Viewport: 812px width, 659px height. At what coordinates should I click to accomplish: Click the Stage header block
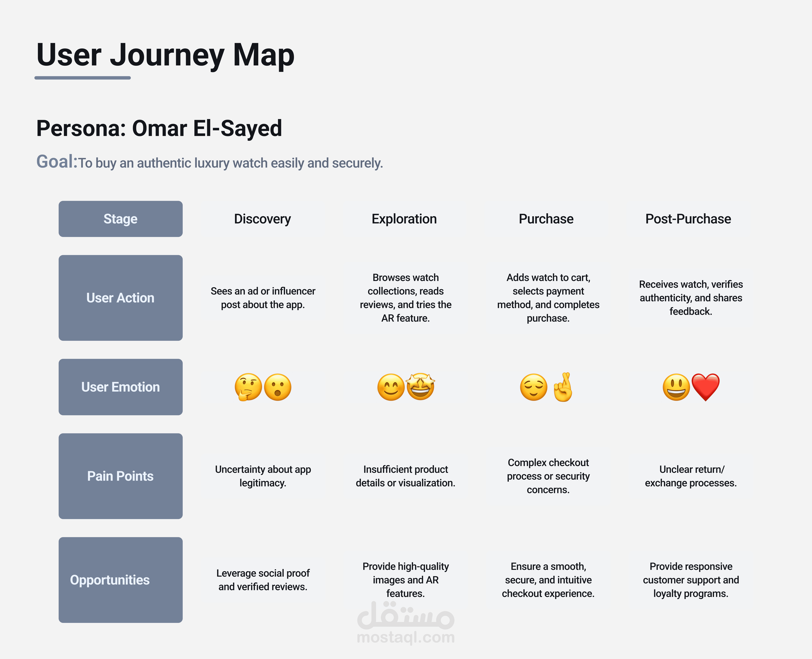121,219
